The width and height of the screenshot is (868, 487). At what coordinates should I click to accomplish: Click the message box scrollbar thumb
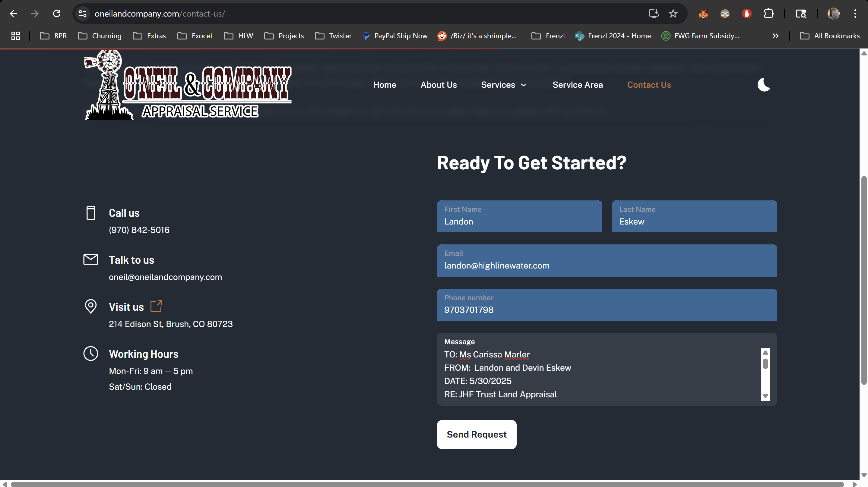pos(765,364)
